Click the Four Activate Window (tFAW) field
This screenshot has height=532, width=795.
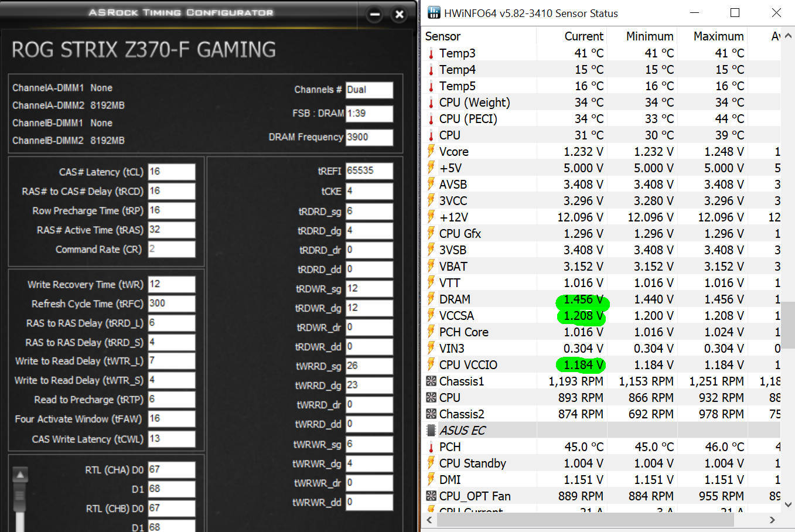(171, 419)
